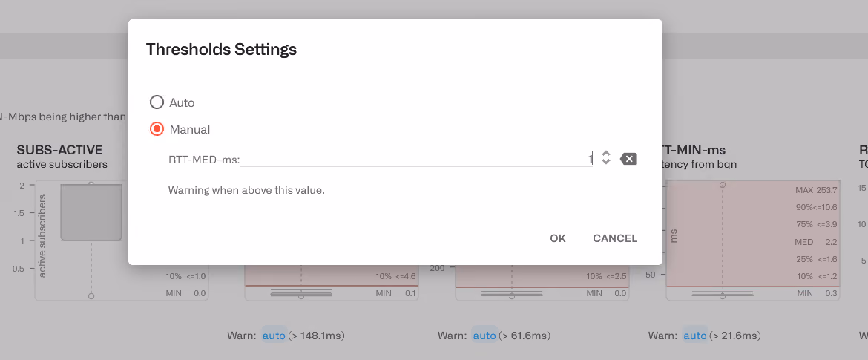Dismiss dialog with CANCEL button
Screen dimensions: 868x360
tap(615, 238)
